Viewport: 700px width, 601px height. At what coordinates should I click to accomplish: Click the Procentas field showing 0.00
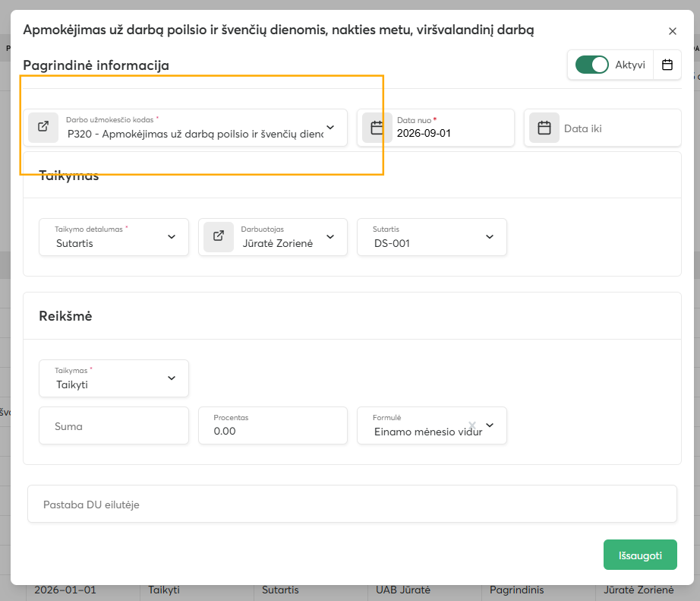tap(273, 425)
